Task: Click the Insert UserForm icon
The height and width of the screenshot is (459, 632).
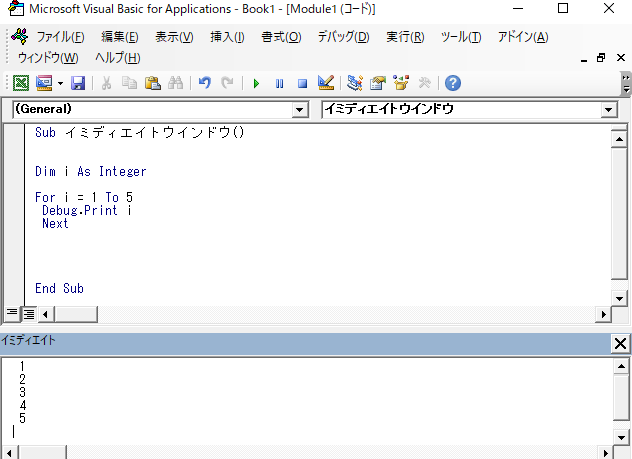Action: pos(44,83)
